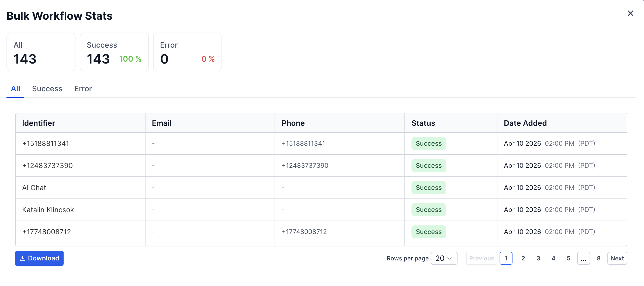Jump to page 5
Screen dimensions: 644x286
[569, 258]
